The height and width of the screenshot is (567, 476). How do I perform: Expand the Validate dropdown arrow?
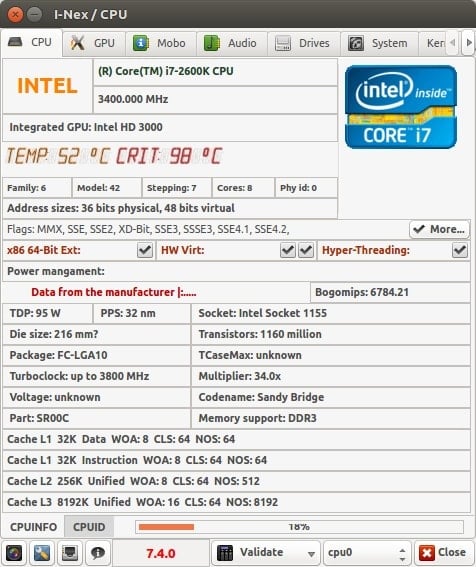(311, 554)
